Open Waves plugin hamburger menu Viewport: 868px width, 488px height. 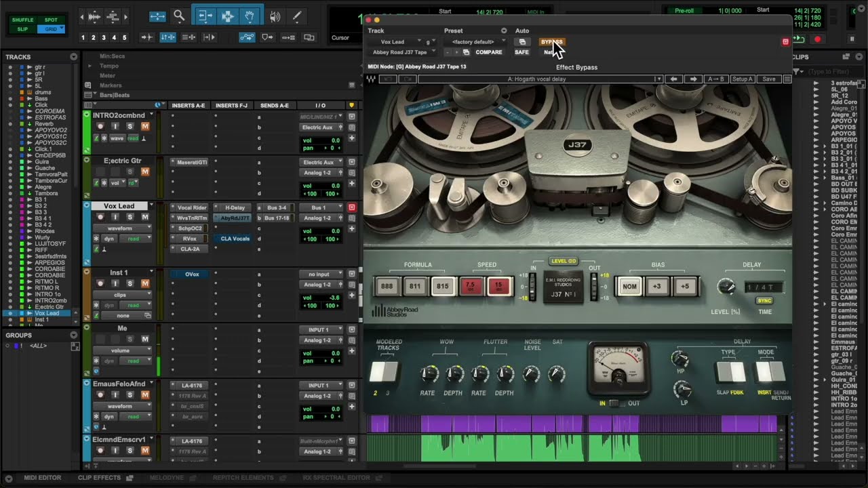click(x=787, y=79)
